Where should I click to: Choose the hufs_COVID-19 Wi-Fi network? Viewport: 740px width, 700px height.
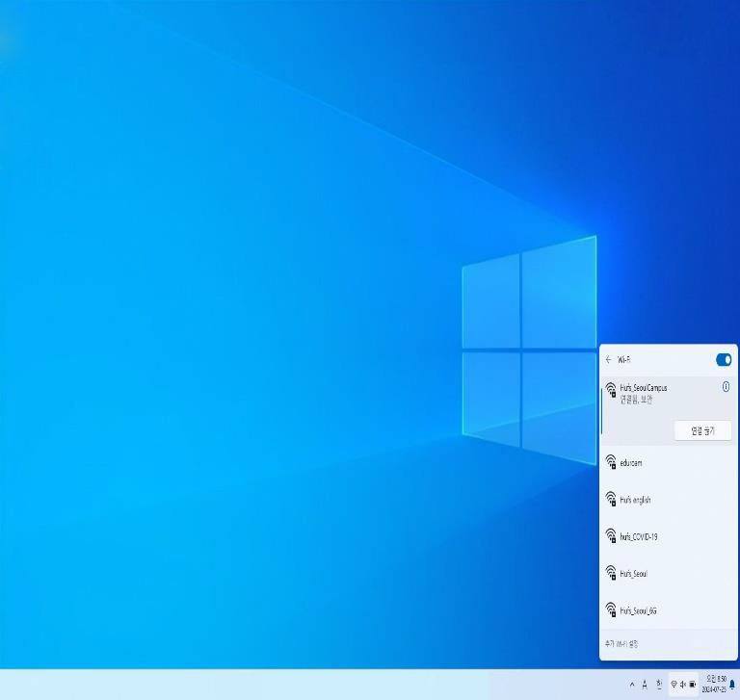tap(639, 536)
